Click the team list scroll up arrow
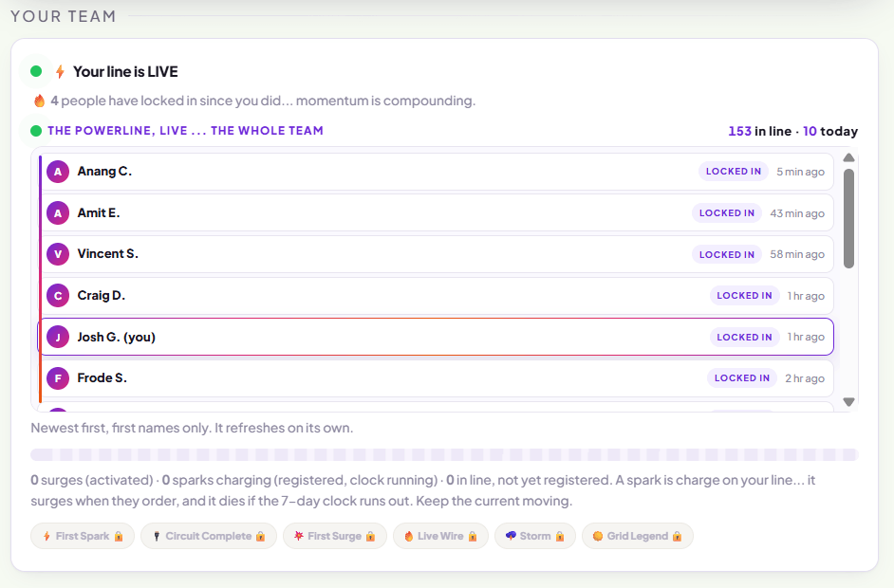The width and height of the screenshot is (894, 588). 848,157
